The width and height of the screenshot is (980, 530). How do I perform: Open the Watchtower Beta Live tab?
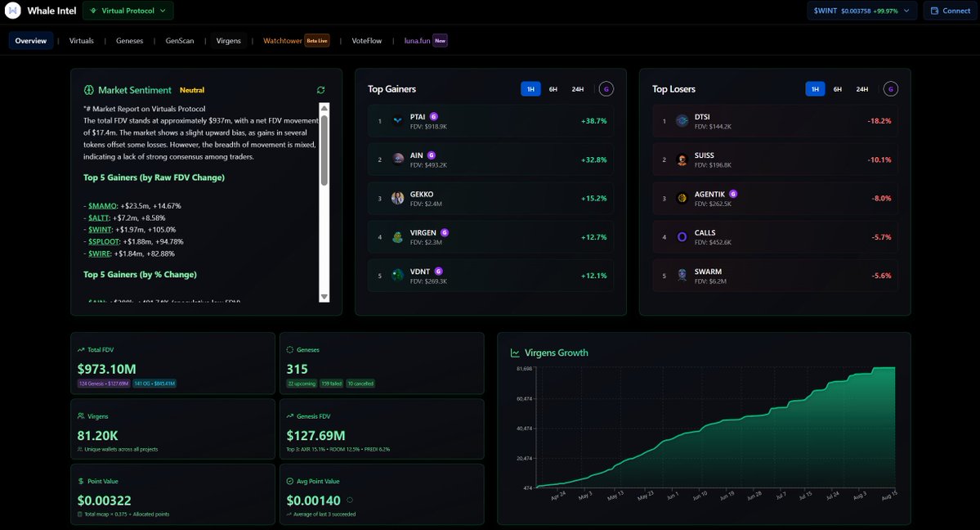(296, 41)
